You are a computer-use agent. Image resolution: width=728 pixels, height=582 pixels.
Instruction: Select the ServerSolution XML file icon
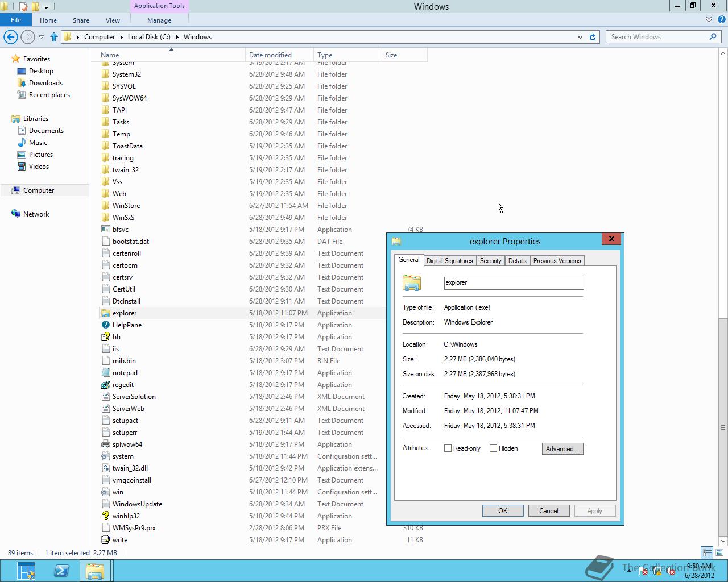point(105,397)
